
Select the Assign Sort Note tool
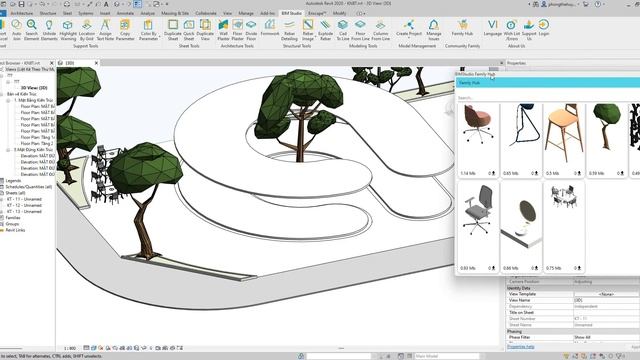[105, 30]
